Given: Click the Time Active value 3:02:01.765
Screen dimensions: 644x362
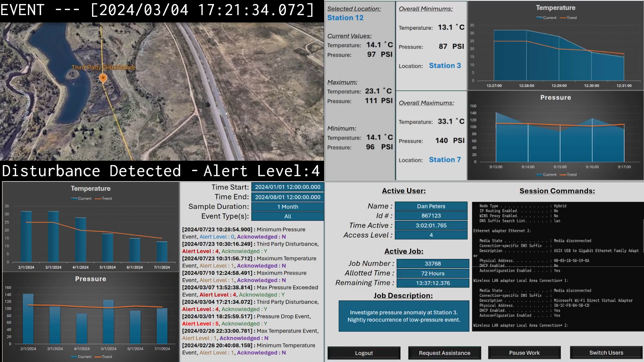Looking at the screenshot, I should tap(431, 225).
